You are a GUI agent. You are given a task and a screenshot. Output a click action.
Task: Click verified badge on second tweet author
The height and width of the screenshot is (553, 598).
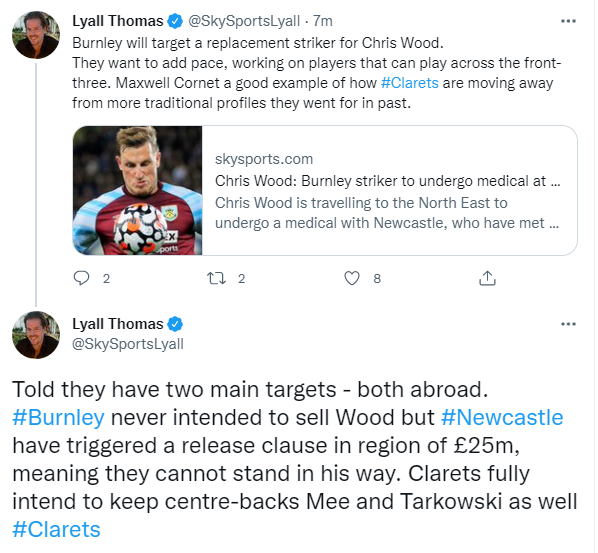click(175, 324)
